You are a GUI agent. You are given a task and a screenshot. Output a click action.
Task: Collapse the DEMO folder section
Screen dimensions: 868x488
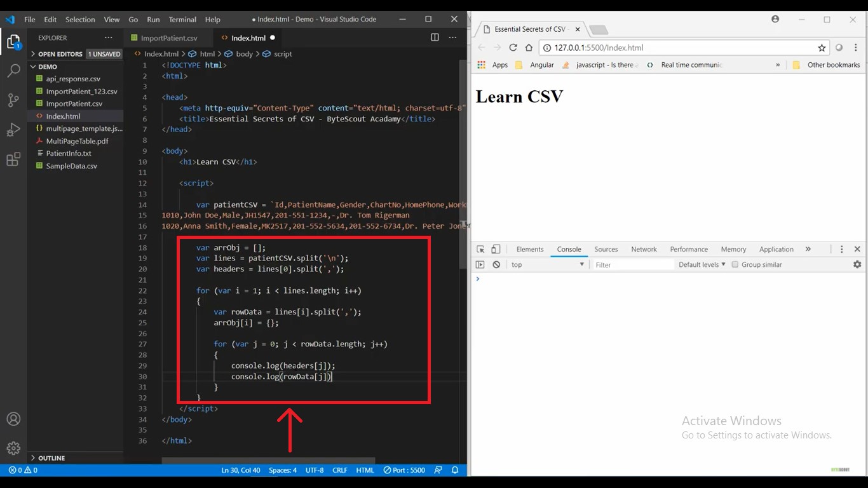48,67
